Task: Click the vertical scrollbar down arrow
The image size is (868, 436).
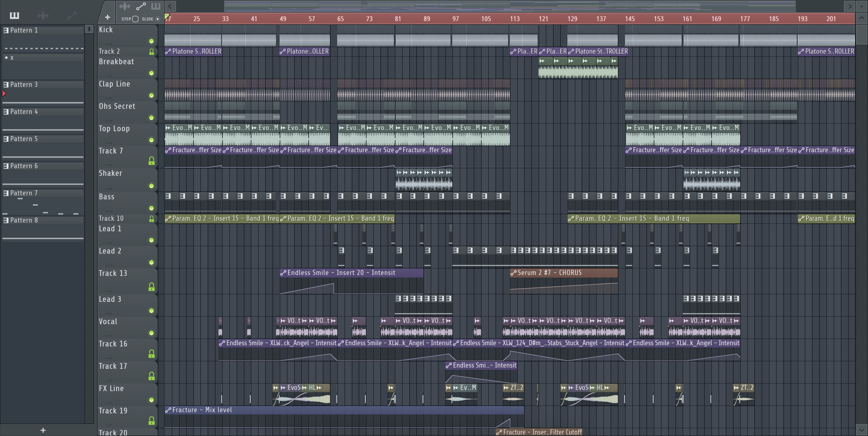Action: (861, 430)
